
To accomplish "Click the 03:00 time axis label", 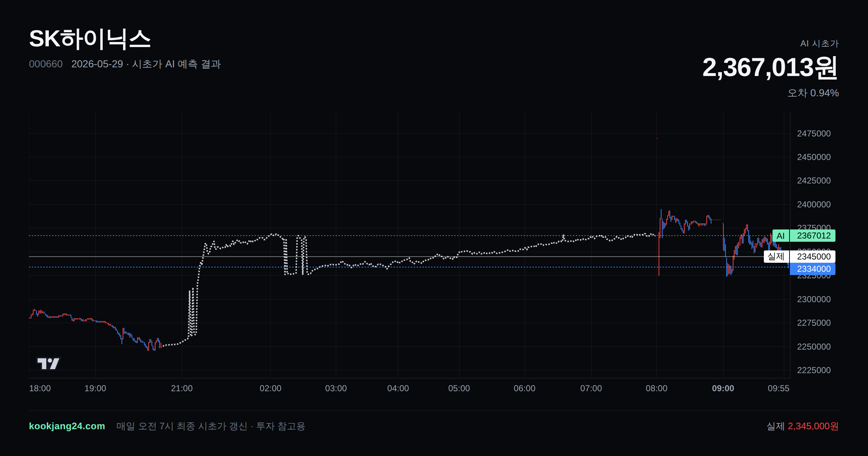I will (336, 388).
